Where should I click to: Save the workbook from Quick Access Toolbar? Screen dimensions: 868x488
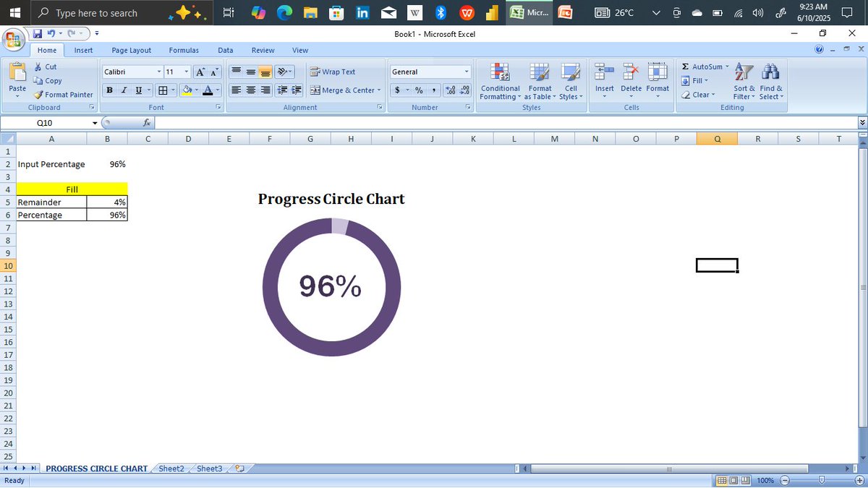(37, 33)
